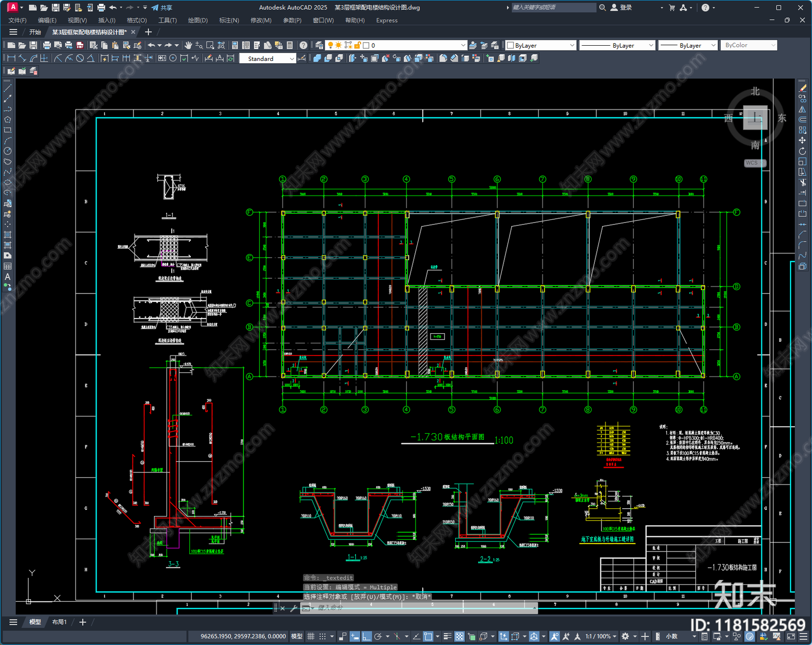812x645 pixels.
Task: Open the 文件(F) menu
Action: (x=18, y=20)
